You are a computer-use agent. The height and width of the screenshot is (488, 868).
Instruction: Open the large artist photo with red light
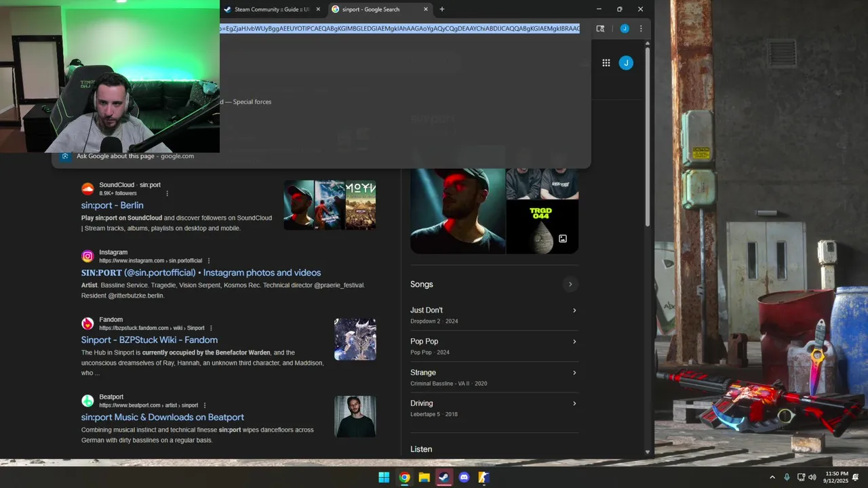[x=458, y=211]
